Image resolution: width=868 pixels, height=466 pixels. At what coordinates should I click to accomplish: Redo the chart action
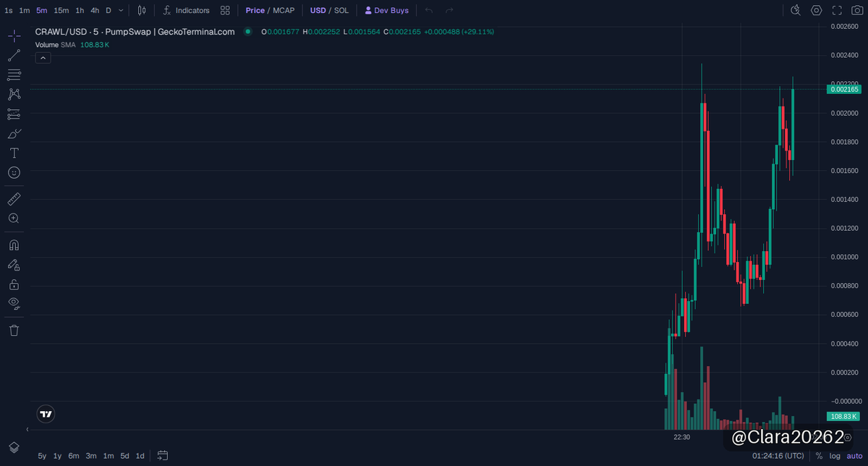click(449, 10)
